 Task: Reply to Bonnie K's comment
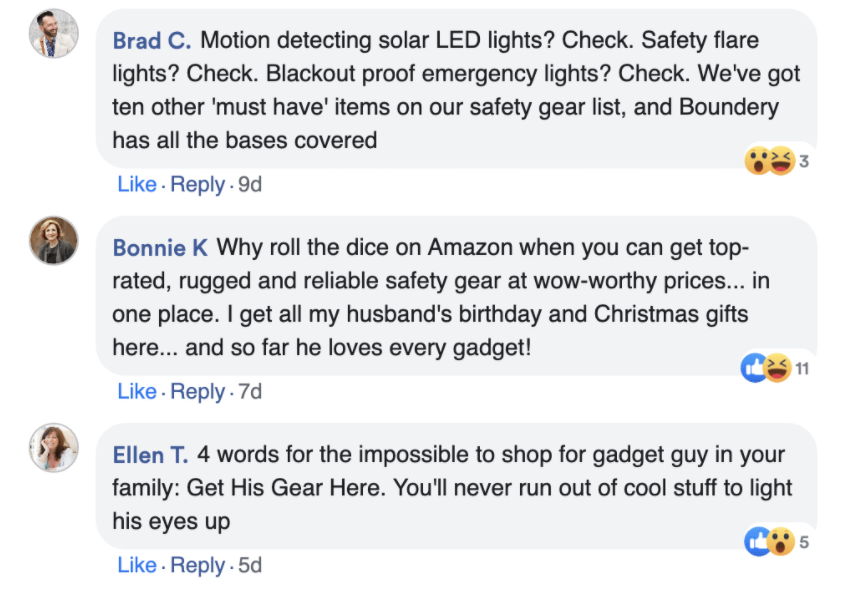tap(197, 392)
